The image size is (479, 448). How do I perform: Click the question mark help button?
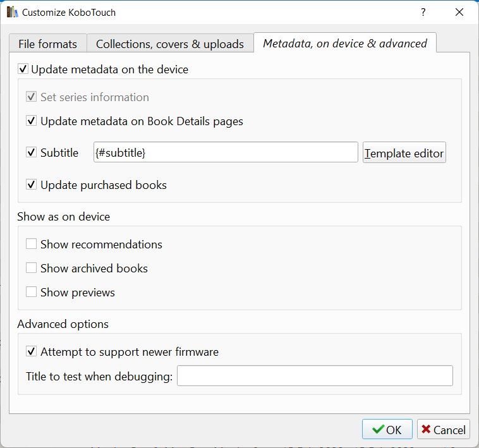point(423,12)
